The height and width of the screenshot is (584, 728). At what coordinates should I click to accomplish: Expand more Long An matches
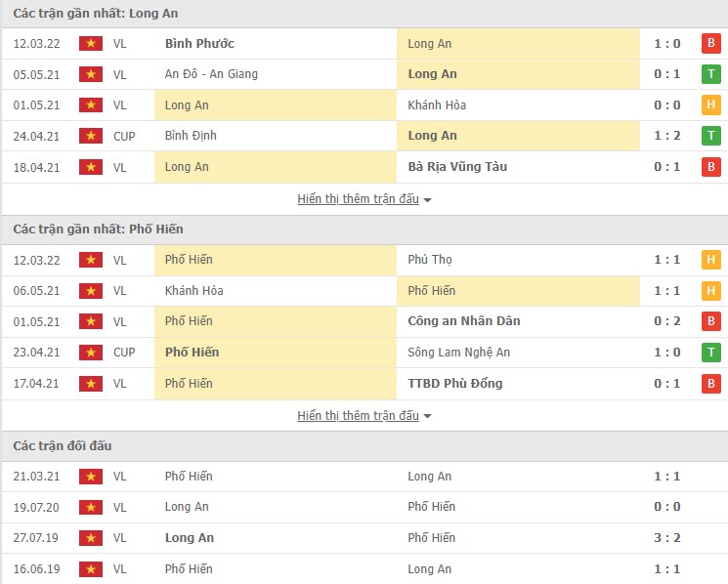(364, 199)
